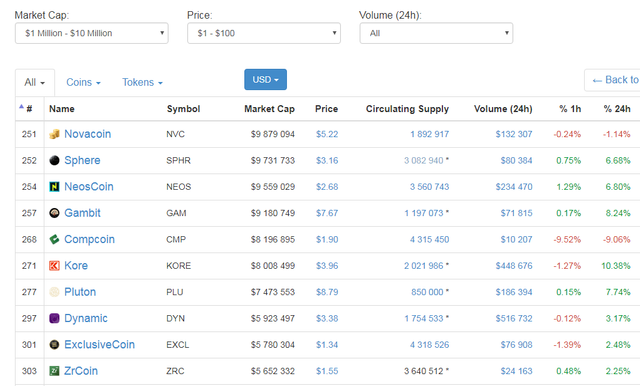Open the Compcoin link
Viewport: 640px width, 386px height.
(89, 240)
